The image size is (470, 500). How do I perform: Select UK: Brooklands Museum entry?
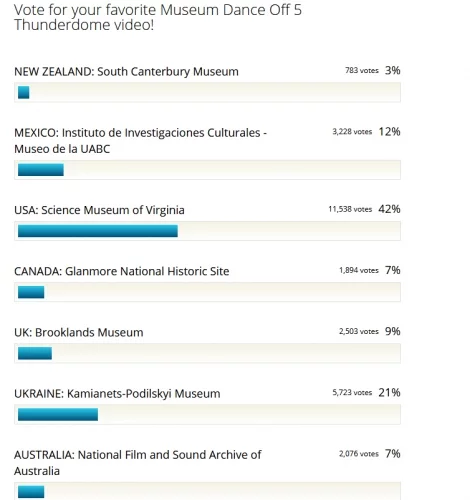tap(79, 333)
